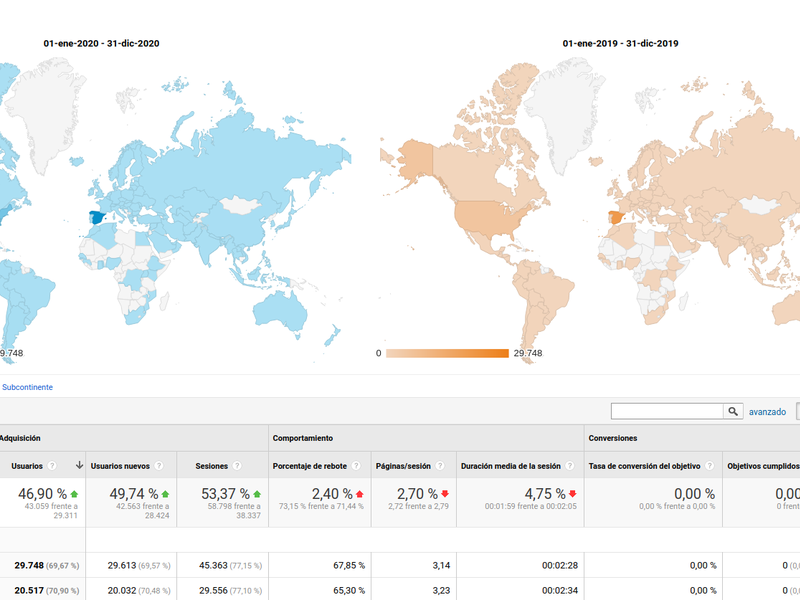Sort table by Usuarios nuevos column
Screen dimensions: 800x600
(x=120, y=466)
